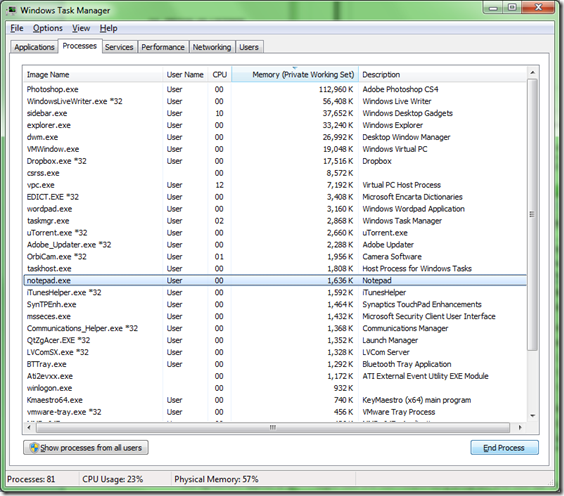Click the End Process button

coord(504,447)
